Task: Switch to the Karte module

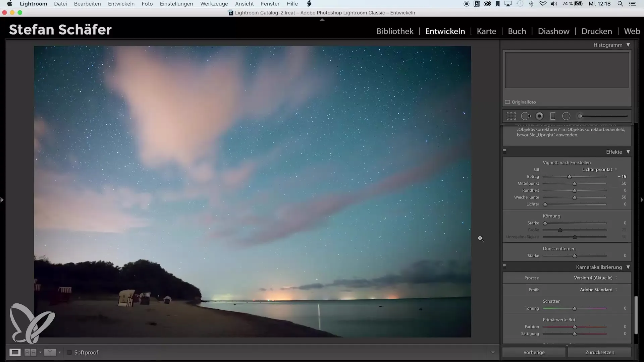Action: (x=486, y=31)
